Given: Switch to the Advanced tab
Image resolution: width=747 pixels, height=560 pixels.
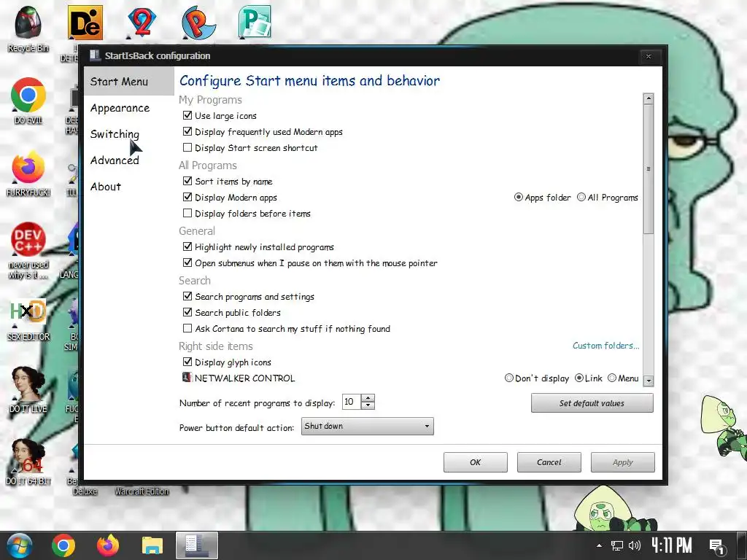Looking at the screenshot, I should point(115,160).
